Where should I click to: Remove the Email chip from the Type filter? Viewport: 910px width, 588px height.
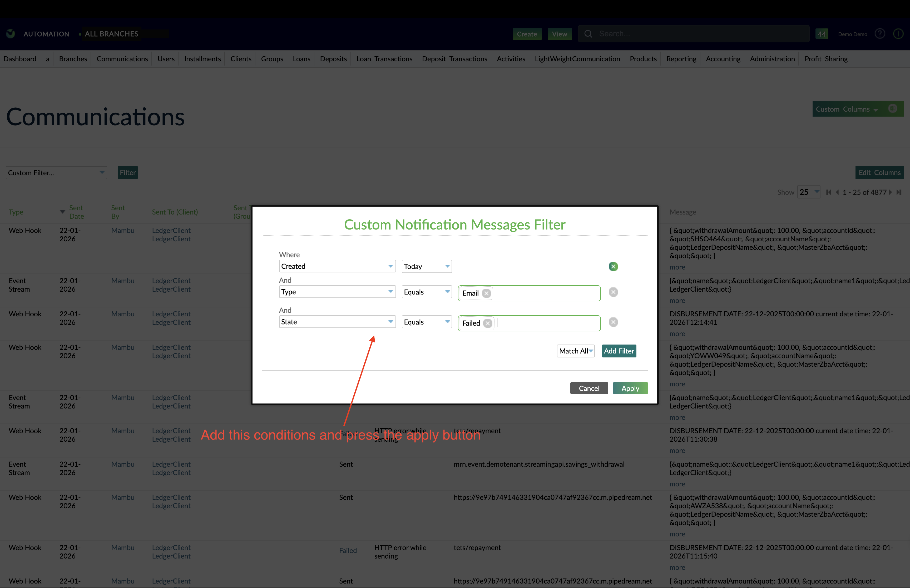pyautogui.click(x=487, y=293)
